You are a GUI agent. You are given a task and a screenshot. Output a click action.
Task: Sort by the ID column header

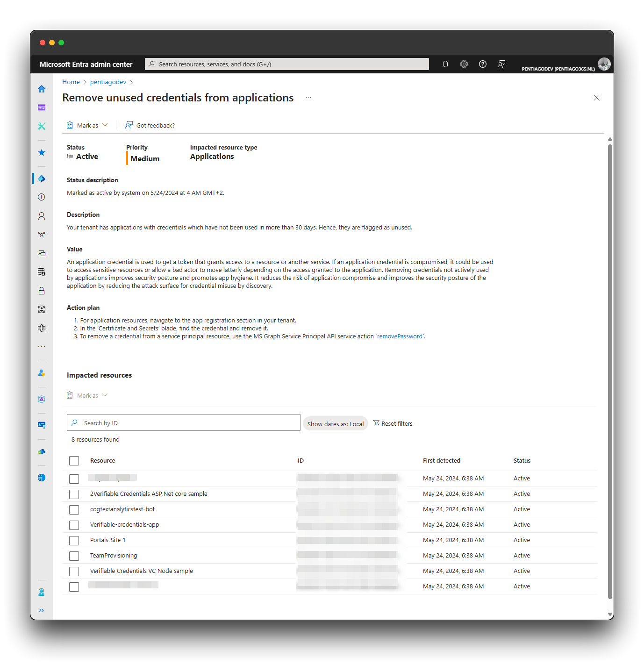pos(301,461)
